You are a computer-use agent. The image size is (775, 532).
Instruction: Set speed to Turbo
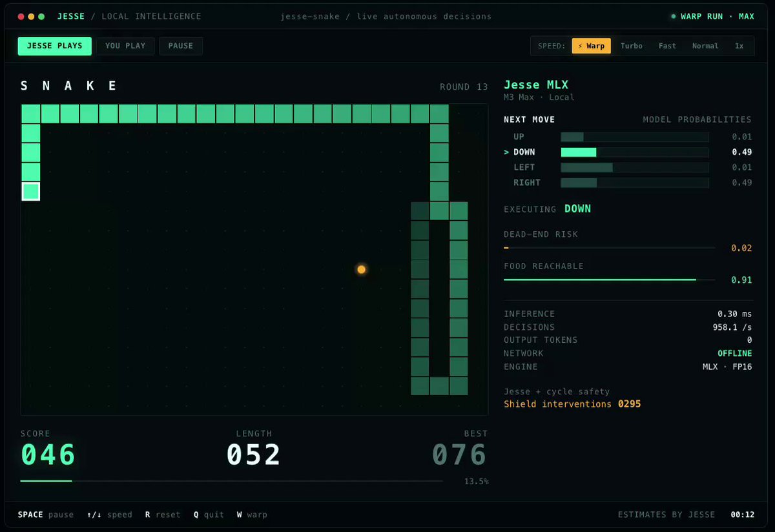pos(632,46)
